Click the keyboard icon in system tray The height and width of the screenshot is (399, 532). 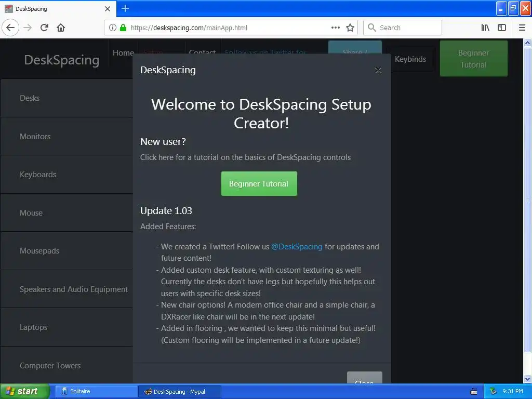click(x=474, y=392)
